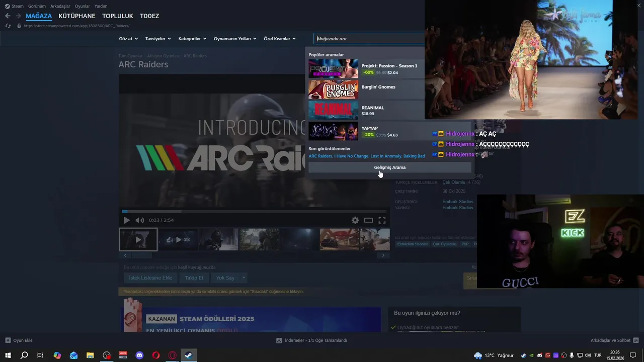This screenshot has height=362, width=644.
Task: Select the red spider machine screenshot thumbnail
Action: [x=340, y=239]
